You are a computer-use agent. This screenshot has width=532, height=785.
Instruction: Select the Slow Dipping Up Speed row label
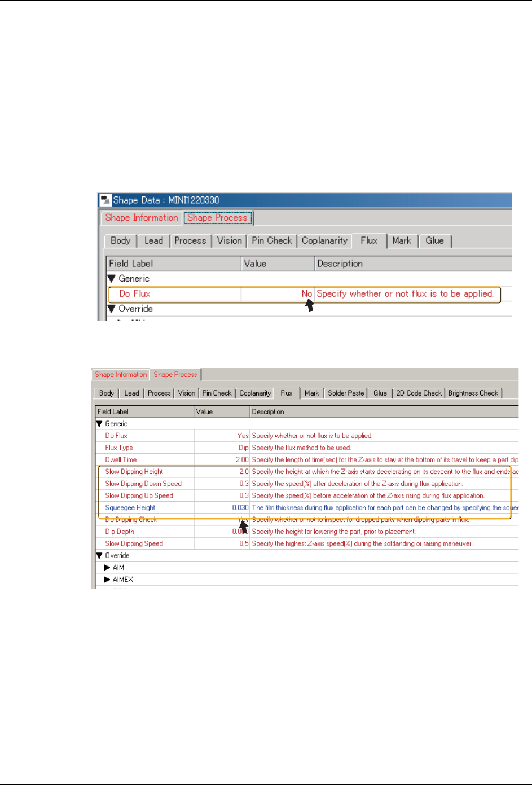click(139, 496)
